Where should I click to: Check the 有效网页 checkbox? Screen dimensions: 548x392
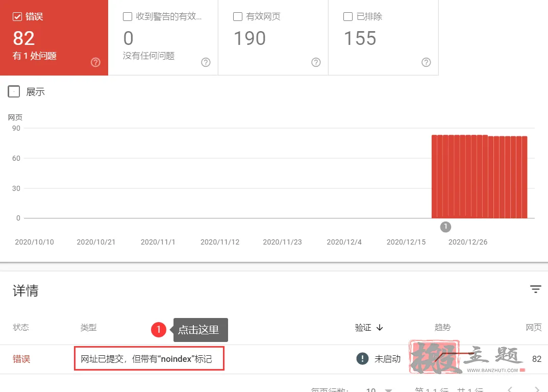tap(238, 16)
